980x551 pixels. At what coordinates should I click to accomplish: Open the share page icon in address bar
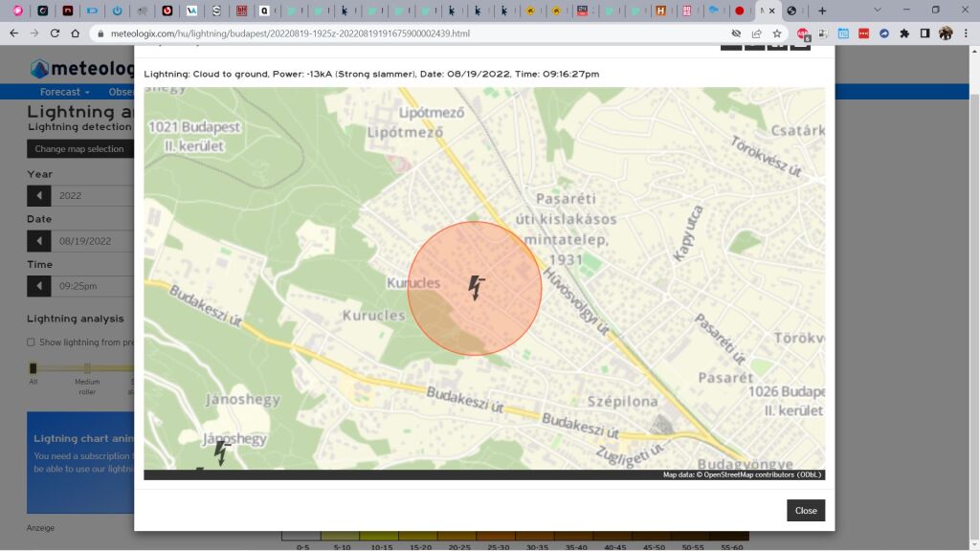click(x=757, y=33)
